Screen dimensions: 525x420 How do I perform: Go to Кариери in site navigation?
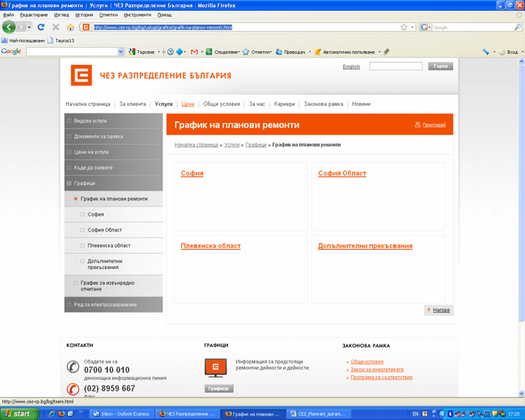point(285,104)
